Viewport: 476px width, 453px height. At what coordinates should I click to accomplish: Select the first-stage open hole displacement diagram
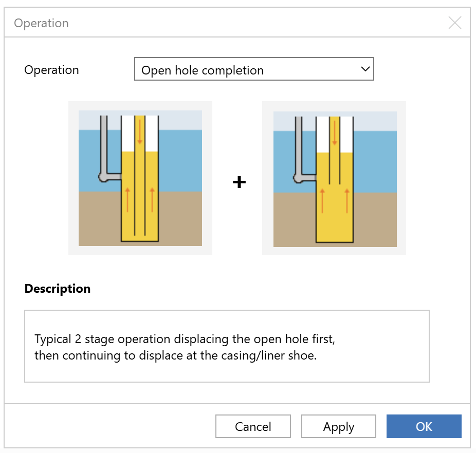point(140,178)
